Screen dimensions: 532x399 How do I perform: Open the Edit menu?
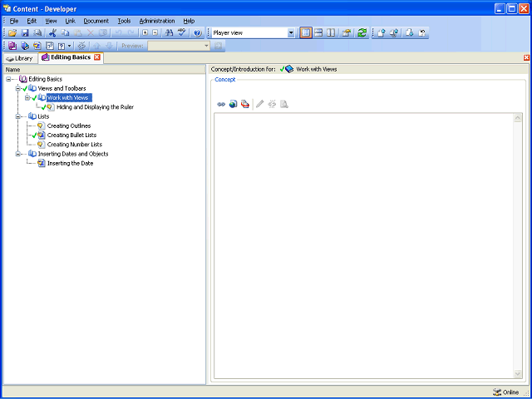point(32,21)
